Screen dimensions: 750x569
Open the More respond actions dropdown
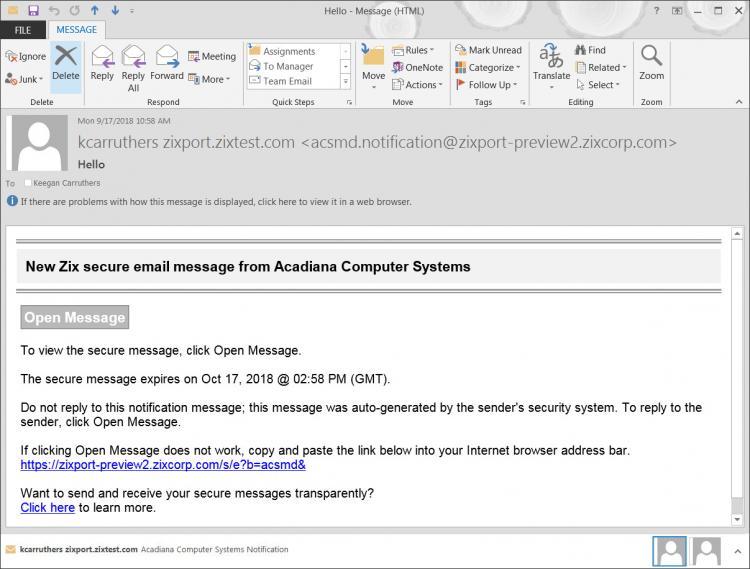pos(209,79)
